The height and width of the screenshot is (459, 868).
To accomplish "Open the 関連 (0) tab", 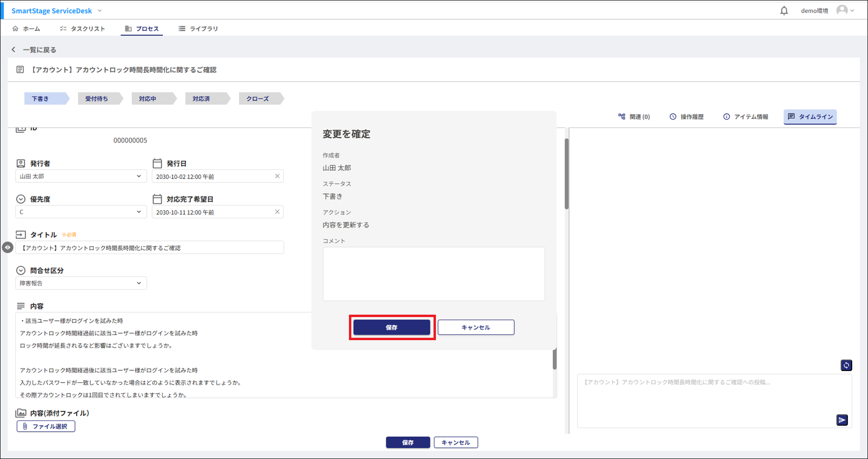I will coord(634,116).
